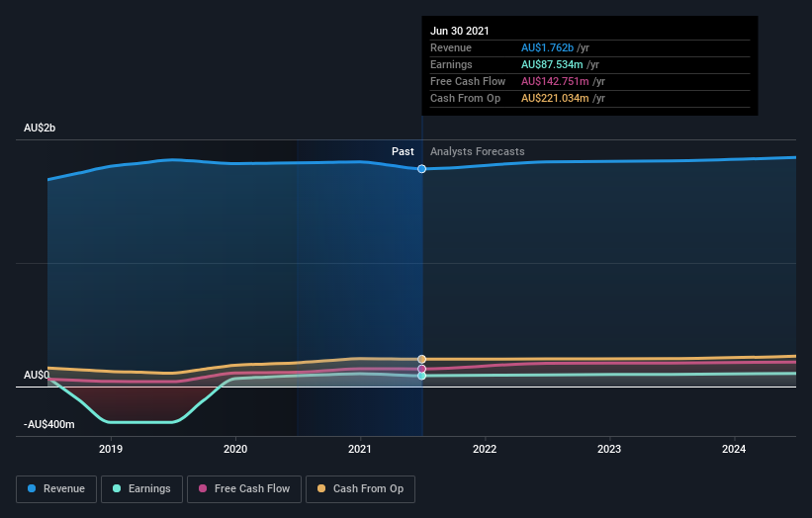Click the orange Cash From Op legend dot
Viewport: 812px width, 518px height.
coord(321,488)
